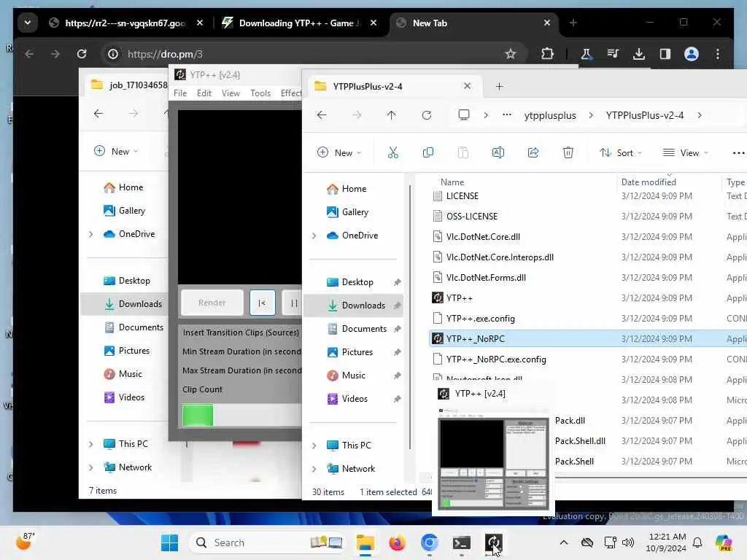Click the Share icon in YTPPlusPlus-v2-4 toolbar

(x=533, y=152)
